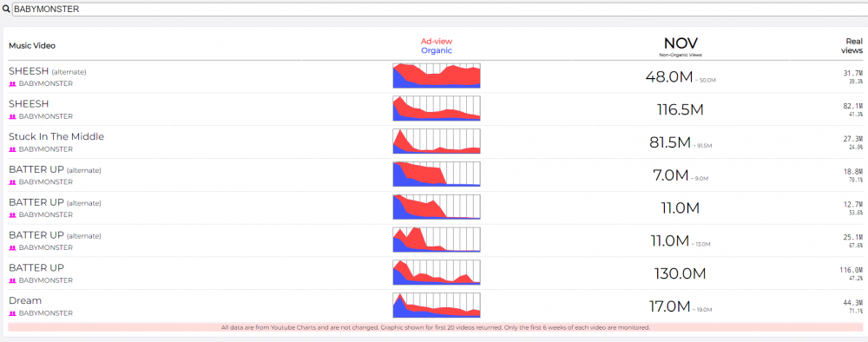This screenshot has width=868, height=342.
Task: Click artist icon under Stuck In The Middle
Action: pyautogui.click(x=13, y=149)
